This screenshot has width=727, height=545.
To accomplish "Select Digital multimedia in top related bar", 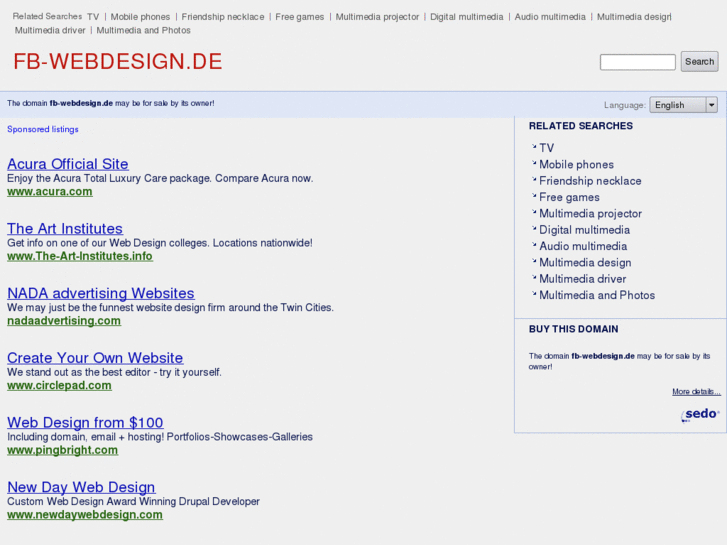I will pyautogui.click(x=466, y=17).
